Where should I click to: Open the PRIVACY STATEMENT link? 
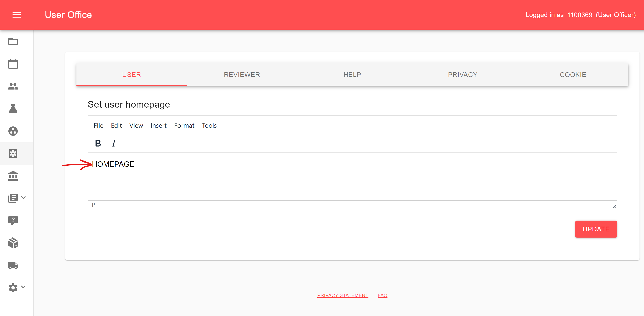pos(343,295)
